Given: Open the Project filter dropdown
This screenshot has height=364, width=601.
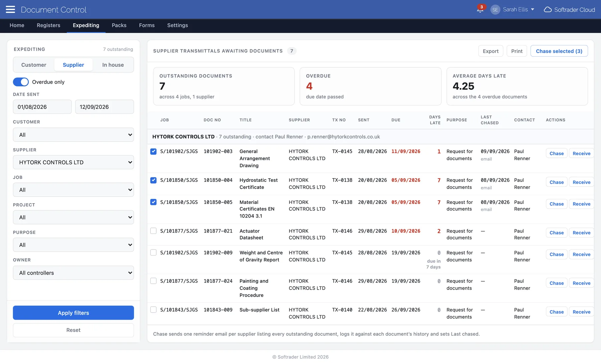Looking at the screenshot, I should [73, 218].
